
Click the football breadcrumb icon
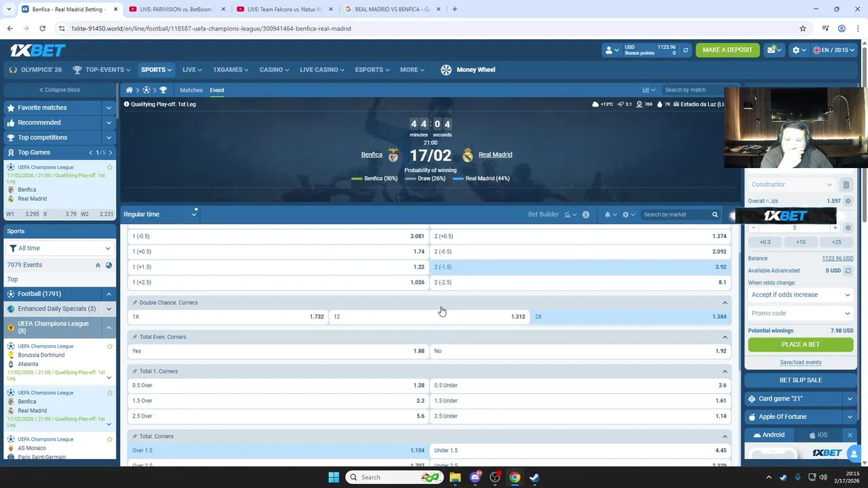[x=146, y=90]
